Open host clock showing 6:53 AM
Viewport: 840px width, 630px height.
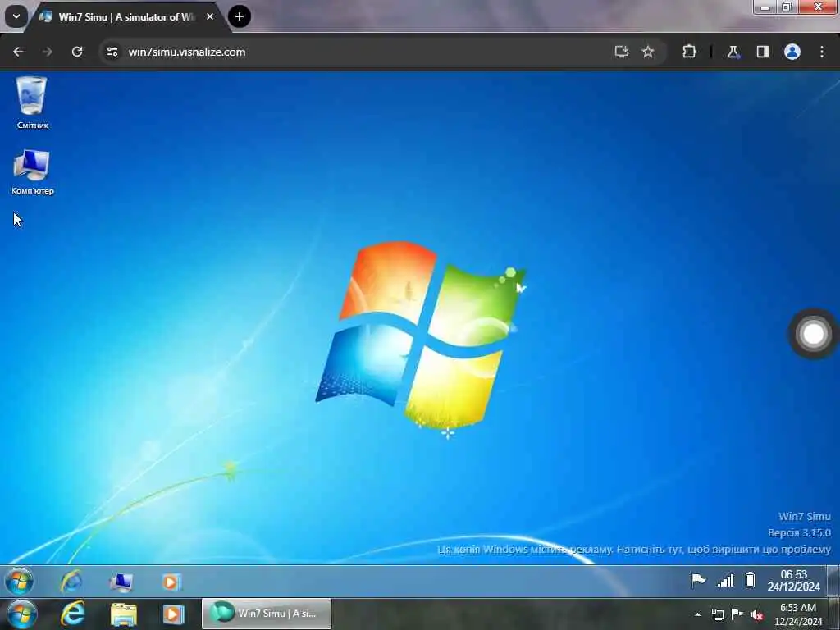(798, 614)
